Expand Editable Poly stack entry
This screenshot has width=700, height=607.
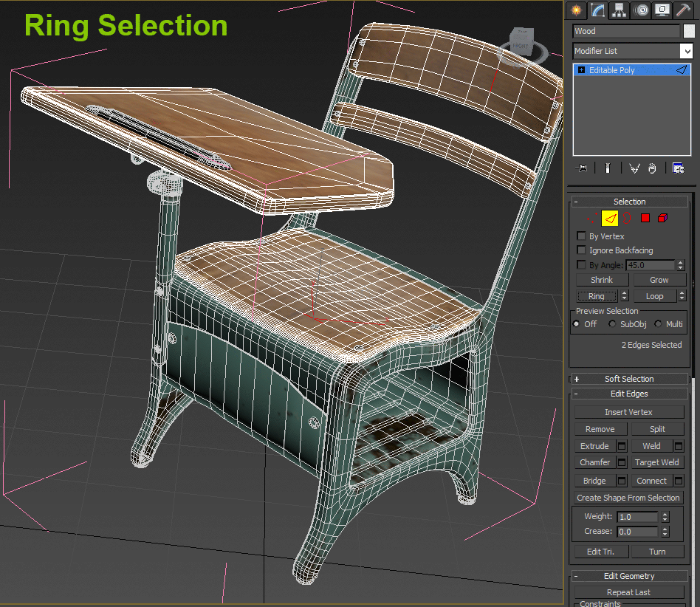[582, 70]
